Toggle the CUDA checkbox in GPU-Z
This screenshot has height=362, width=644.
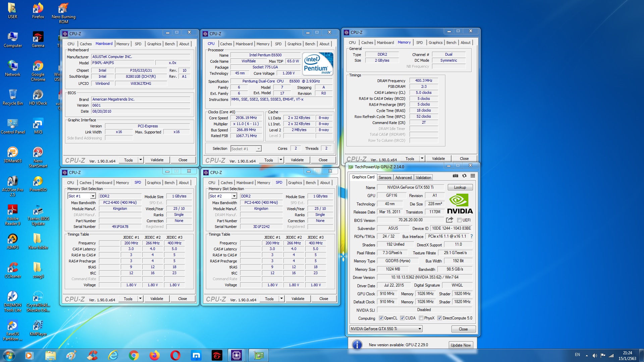click(402, 318)
